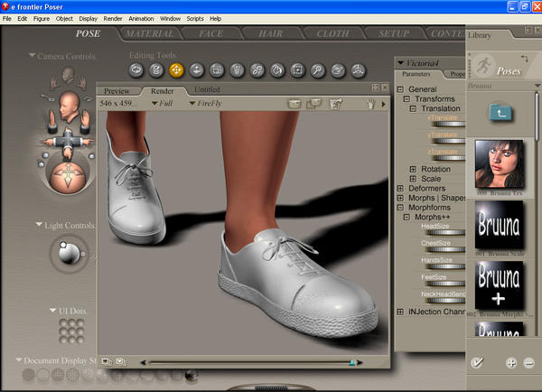Select the Rotate editing tool
The image size is (542, 392).
click(136, 70)
